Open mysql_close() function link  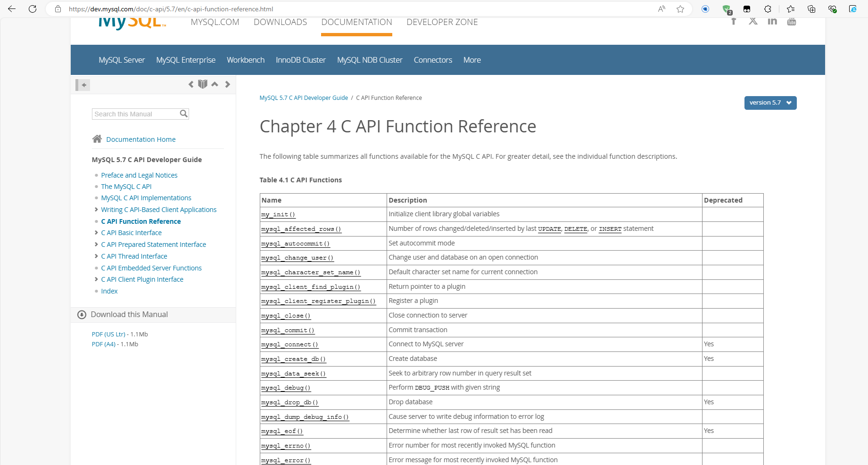tap(286, 316)
